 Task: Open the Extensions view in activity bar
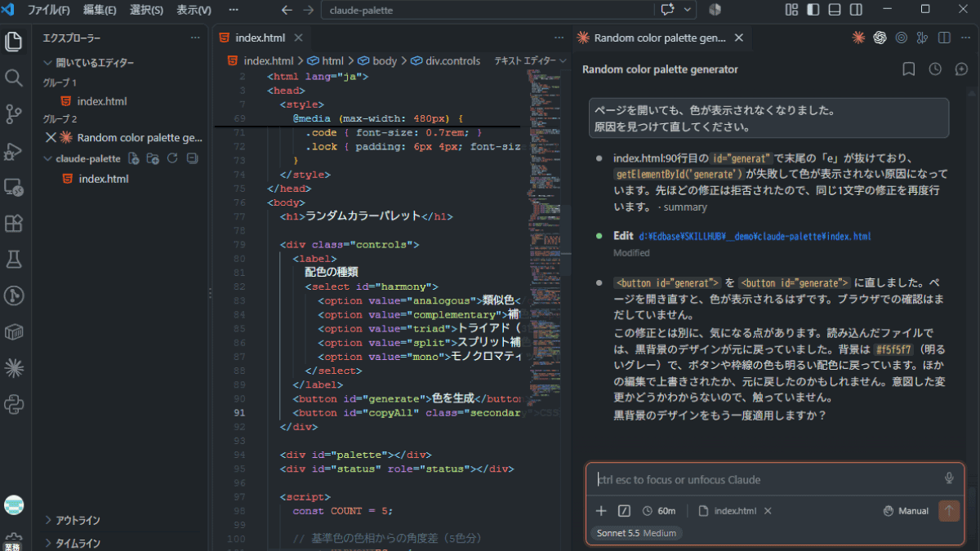pyautogui.click(x=14, y=223)
